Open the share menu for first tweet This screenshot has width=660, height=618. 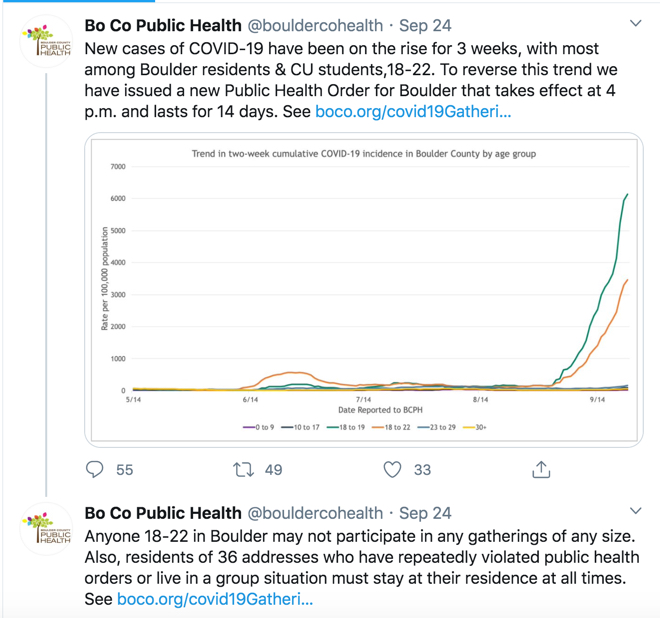(541, 469)
